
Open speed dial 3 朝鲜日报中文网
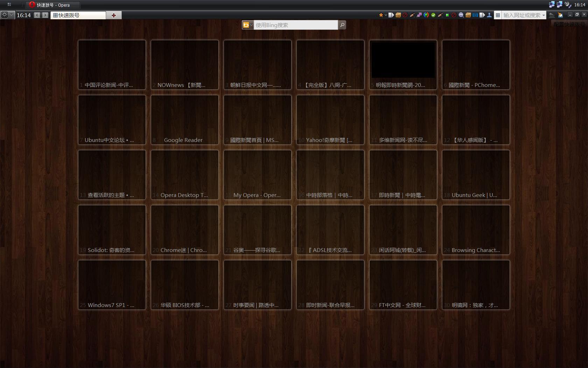click(x=258, y=65)
